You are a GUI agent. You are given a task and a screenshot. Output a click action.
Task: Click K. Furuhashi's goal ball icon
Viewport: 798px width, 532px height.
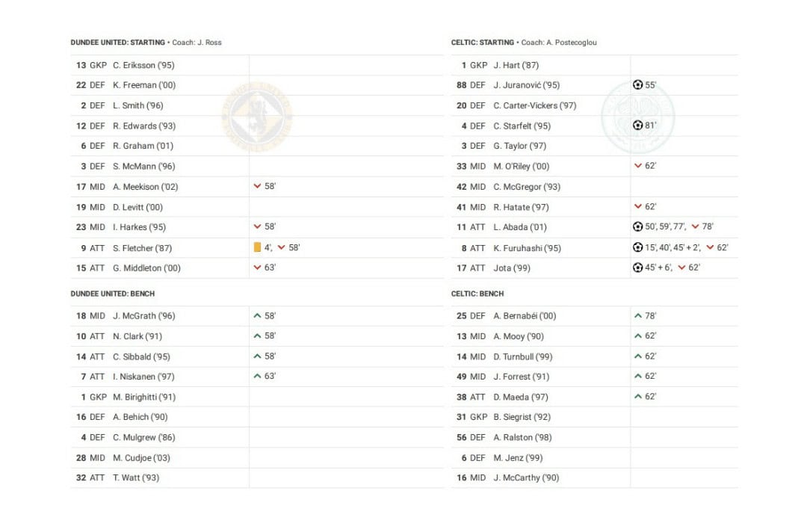pyautogui.click(x=637, y=247)
